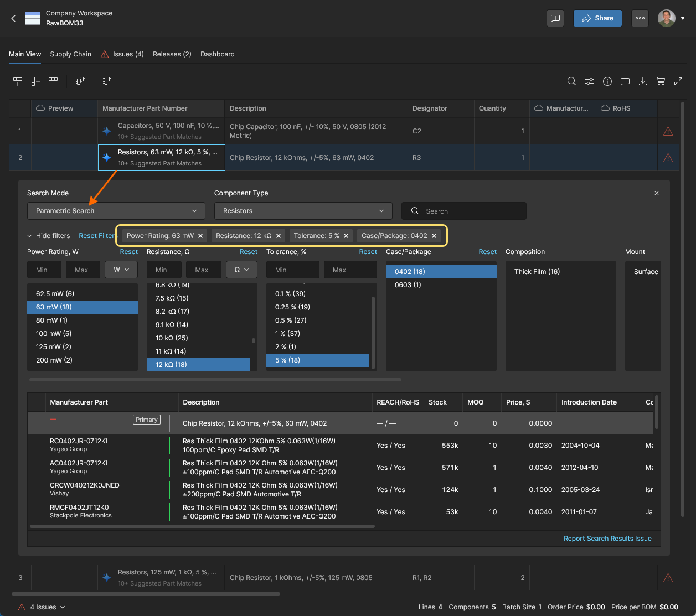Click the info circle icon in toolbar
The width and height of the screenshot is (696, 616).
coord(607,81)
